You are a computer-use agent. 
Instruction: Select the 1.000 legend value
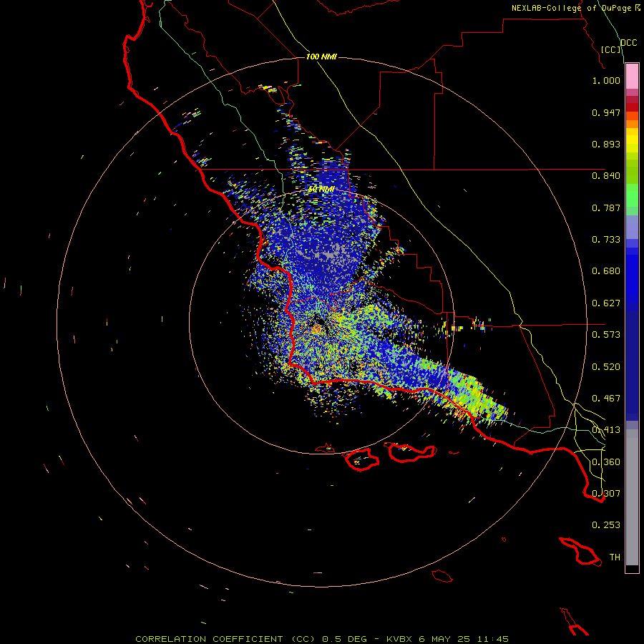(606, 80)
